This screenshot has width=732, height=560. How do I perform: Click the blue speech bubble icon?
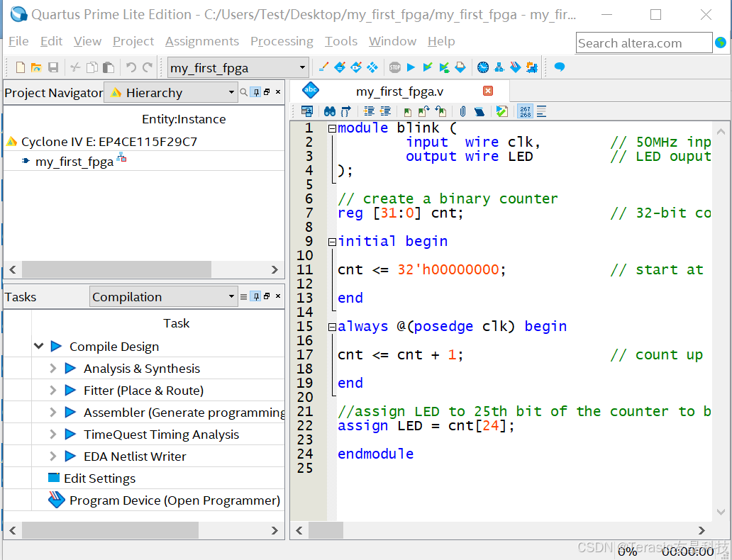559,67
